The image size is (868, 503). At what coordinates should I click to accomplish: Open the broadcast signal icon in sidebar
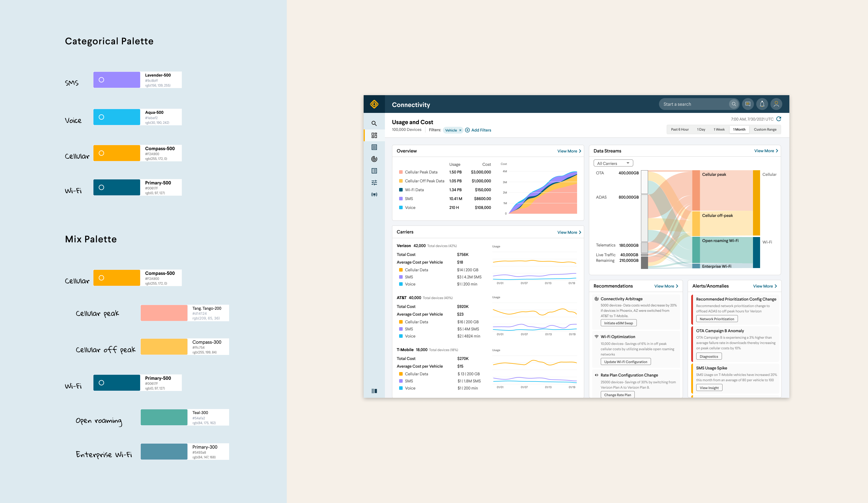tap(374, 194)
